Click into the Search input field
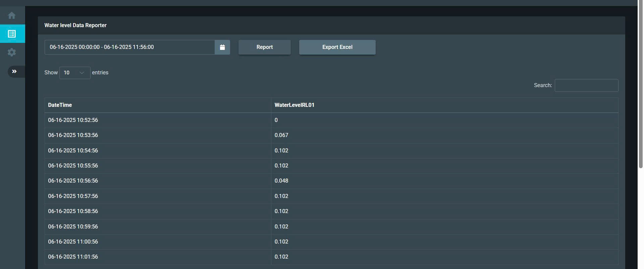The height and width of the screenshot is (269, 644). tap(586, 85)
